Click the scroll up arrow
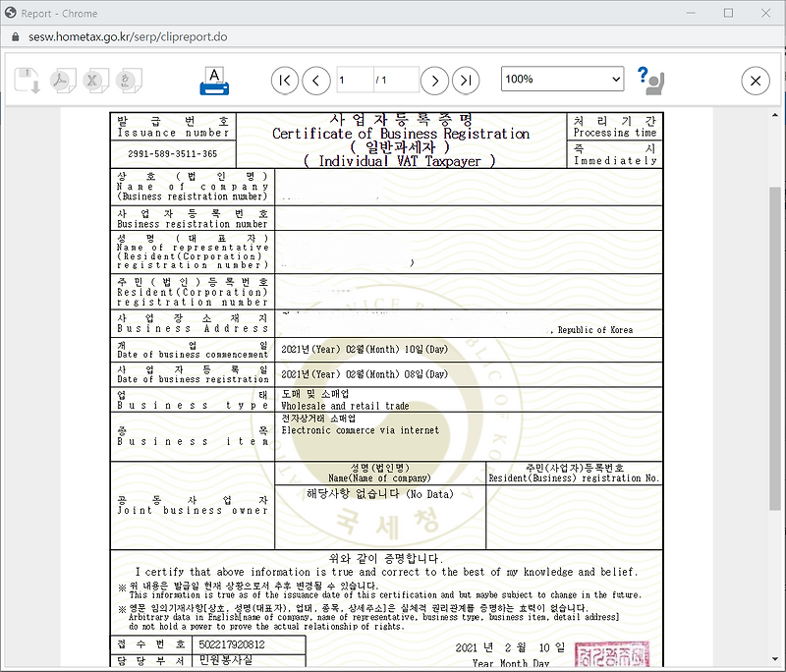786x672 pixels. pos(775,115)
